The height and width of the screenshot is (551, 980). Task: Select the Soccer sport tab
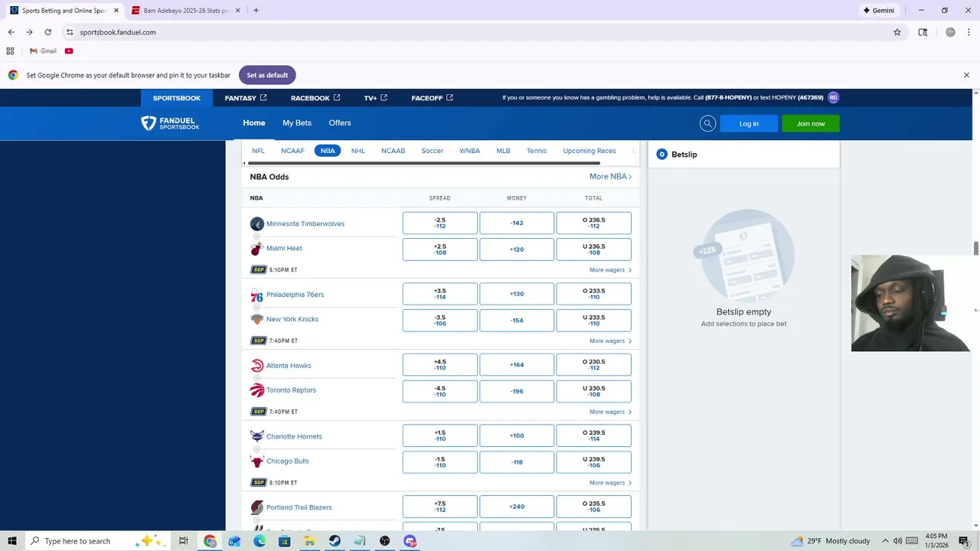click(432, 151)
